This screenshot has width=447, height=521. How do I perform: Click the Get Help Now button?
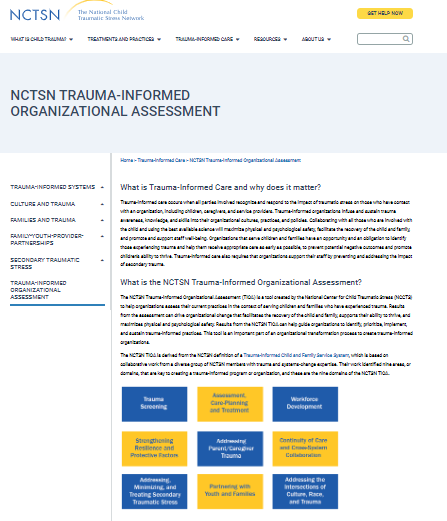(x=385, y=13)
